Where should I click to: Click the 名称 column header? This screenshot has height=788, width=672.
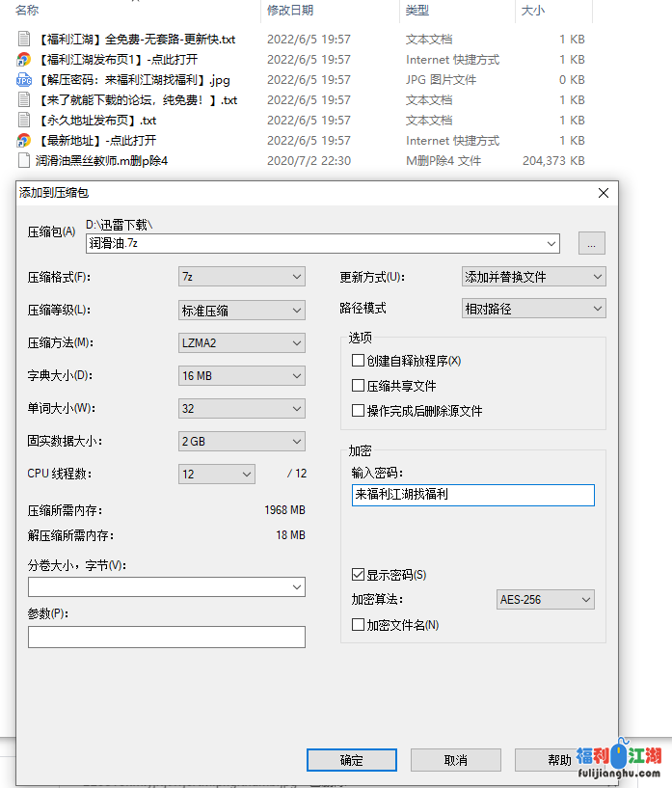click(x=28, y=11)
